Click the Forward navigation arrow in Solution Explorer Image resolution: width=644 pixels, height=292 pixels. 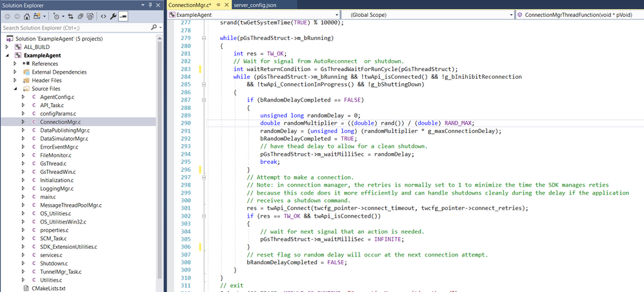pyautogui.click(x=17, y=17)
